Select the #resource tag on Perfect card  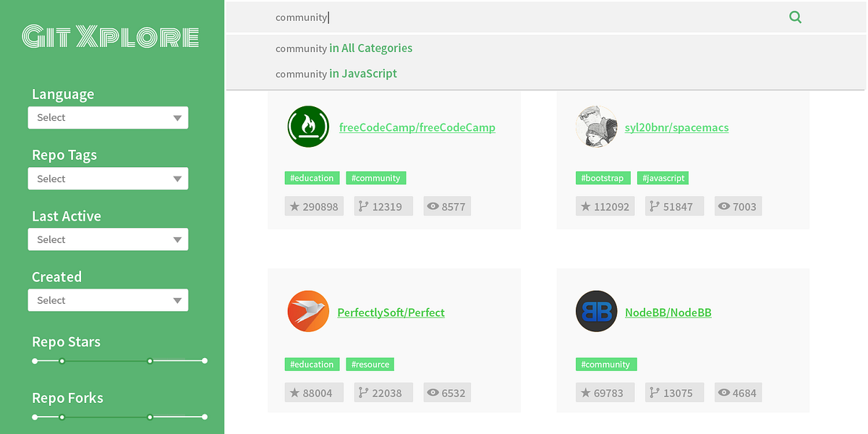(x=370, y=364)
